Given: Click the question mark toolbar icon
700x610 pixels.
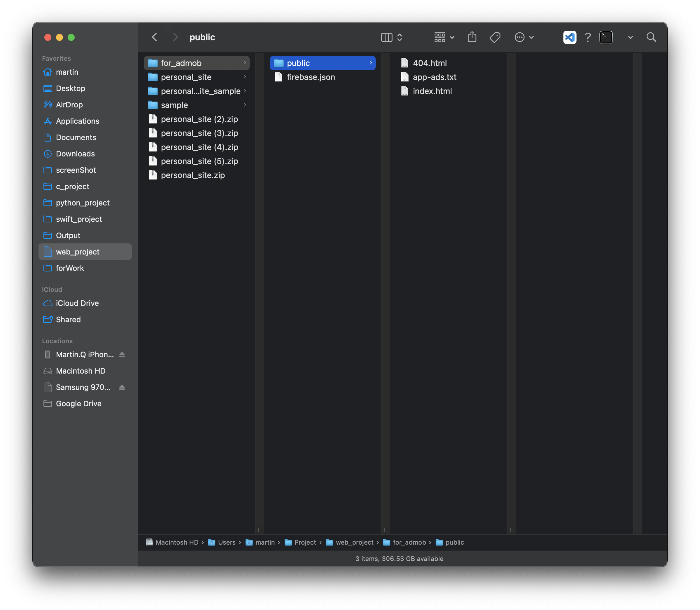Looking at the screenshot, I should click(x=587, y=37).
